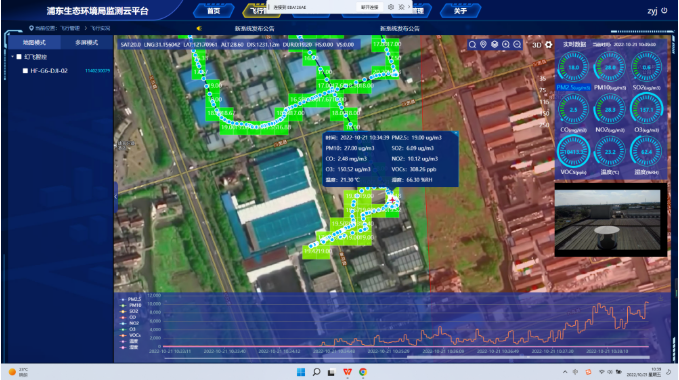Viewport: 679px width, 380px height.
Task: Check the parent group checkbox in device tree
Action: (19, 57)
